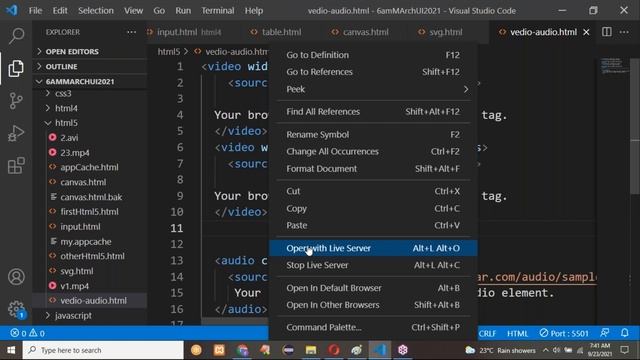Image resolution: width=640 pixels, height=360 pixels.
Task: Click the volume icon in system tray
Action: tap(556, 350)
